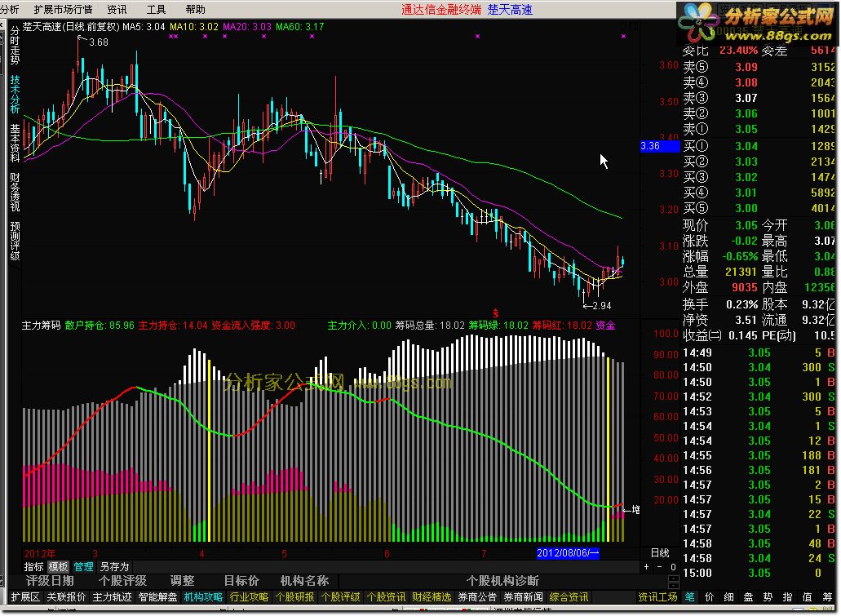This screenshot has height=616, width=841.
Task: Click the 另存为 button
Action: (114, 566)
